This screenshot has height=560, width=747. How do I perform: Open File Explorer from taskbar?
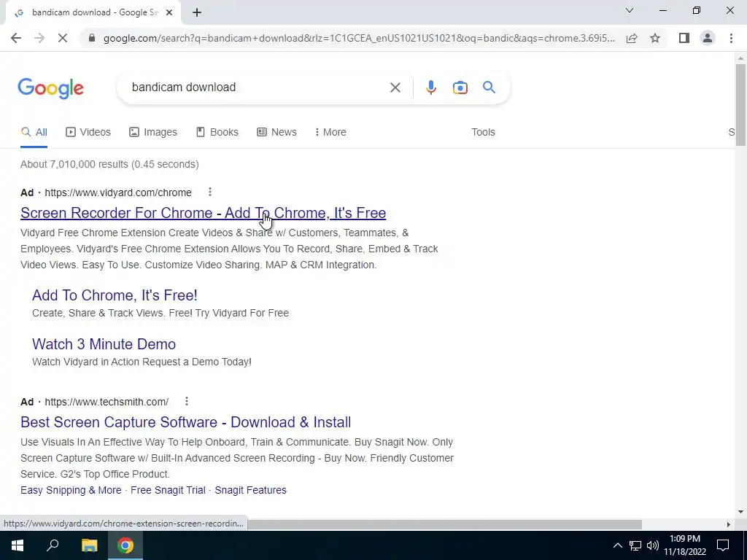point(89,545)
